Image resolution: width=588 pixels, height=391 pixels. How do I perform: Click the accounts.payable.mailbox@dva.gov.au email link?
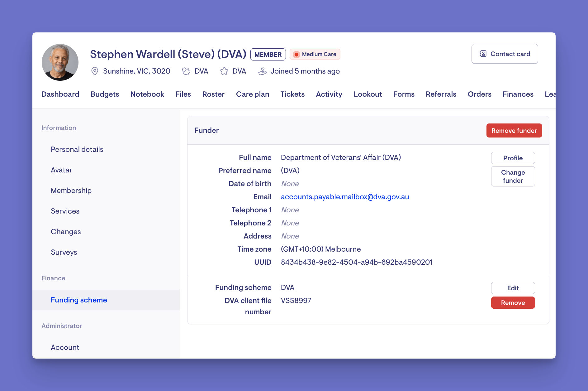(345, 197)
